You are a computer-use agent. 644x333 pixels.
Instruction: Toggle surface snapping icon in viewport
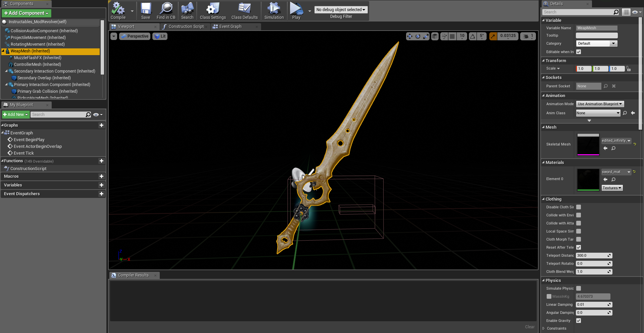click(444, 36)
